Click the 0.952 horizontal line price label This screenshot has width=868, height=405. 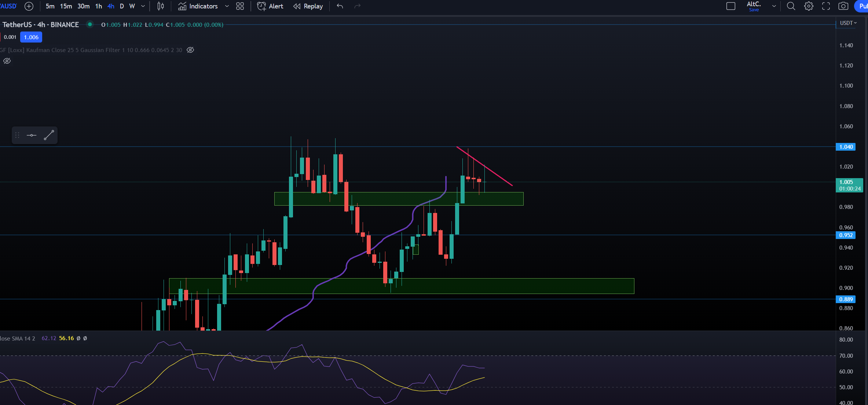(x=846, y=235)
